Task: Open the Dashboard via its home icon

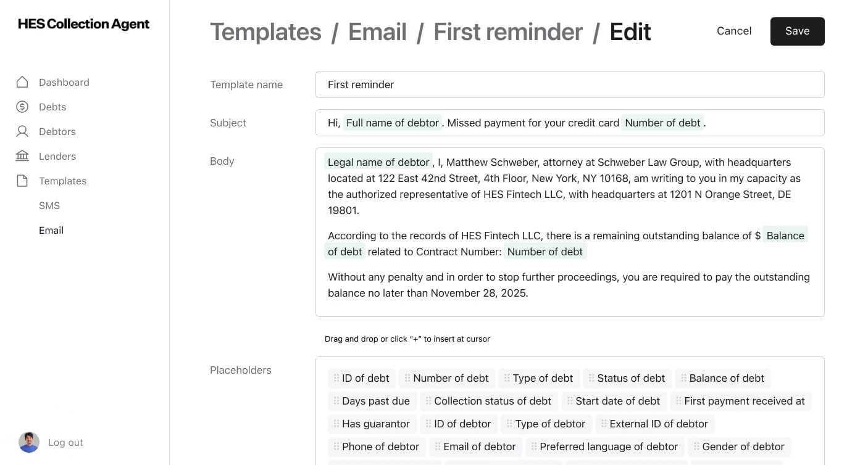Action: 22,82
